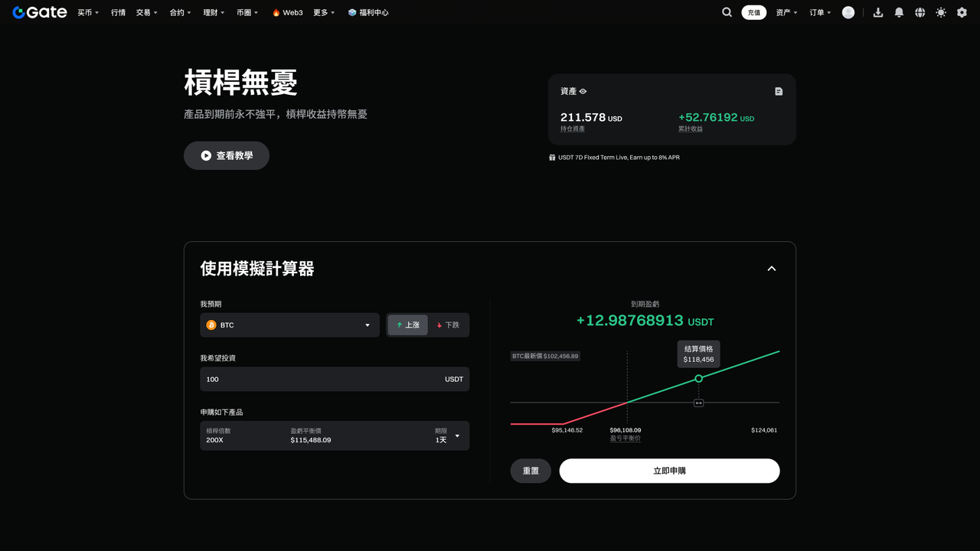Open the 合约 menu
Image resolution: width=980 pixels, height=551 pixels.
(181, 12)
